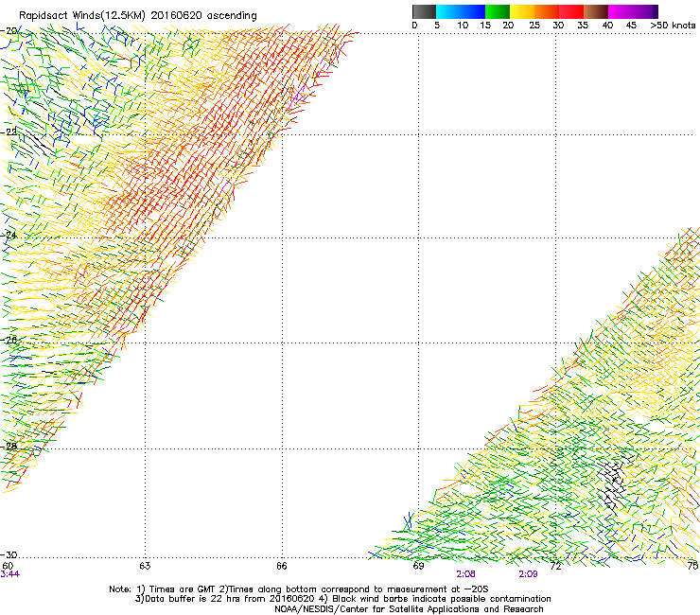
Task: Click the '72' longitude axis label
Action: (x=555, y=566)
